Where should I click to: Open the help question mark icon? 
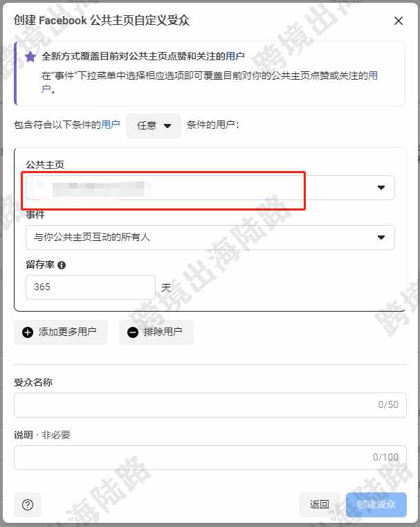[28, 504]
